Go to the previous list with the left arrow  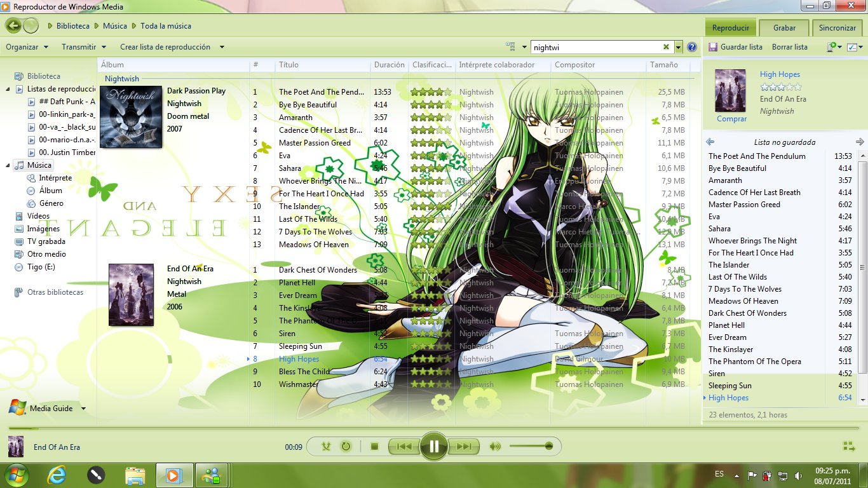(710, 142)
